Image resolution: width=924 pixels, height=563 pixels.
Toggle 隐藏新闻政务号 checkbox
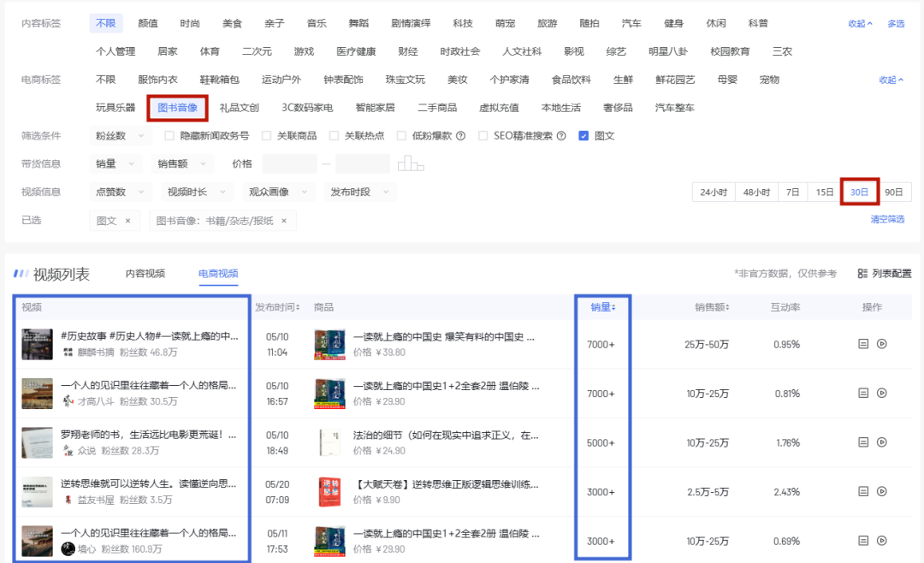(x=169, y=135)
